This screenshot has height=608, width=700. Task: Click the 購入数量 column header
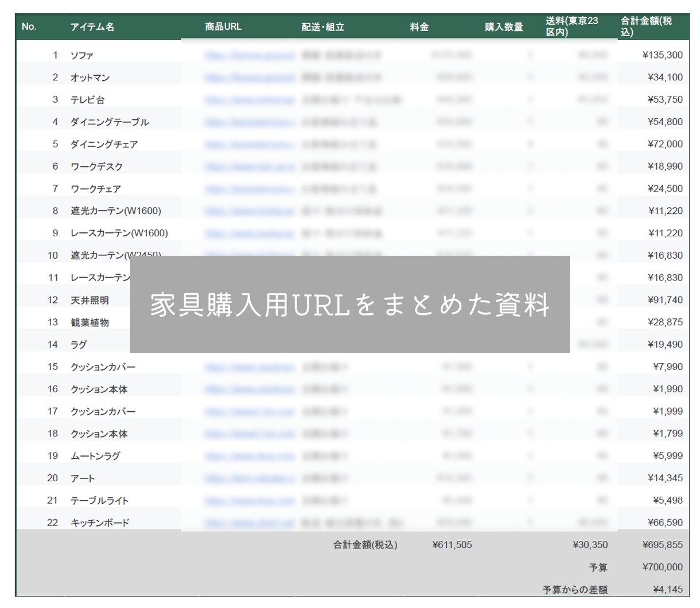click(x=504, y=26)
